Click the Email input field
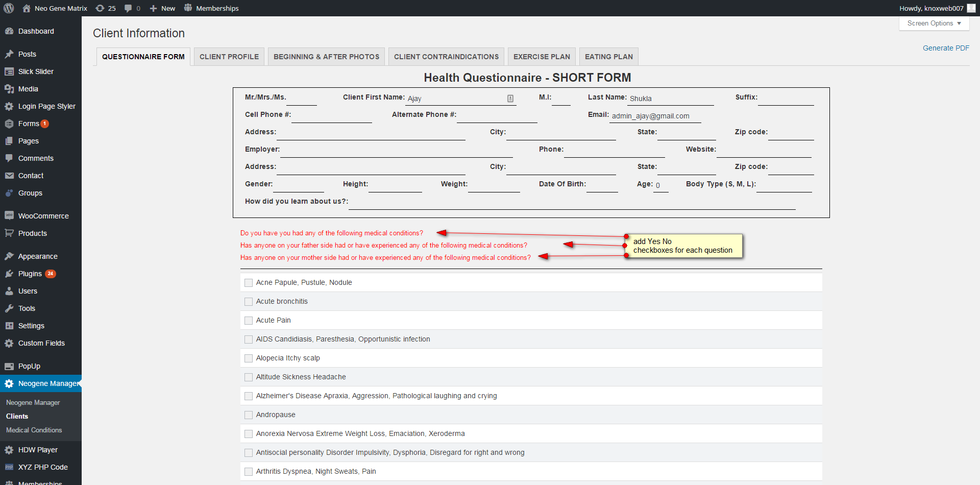The width and height of the screenshot is (980, 485). coord(655,116)
